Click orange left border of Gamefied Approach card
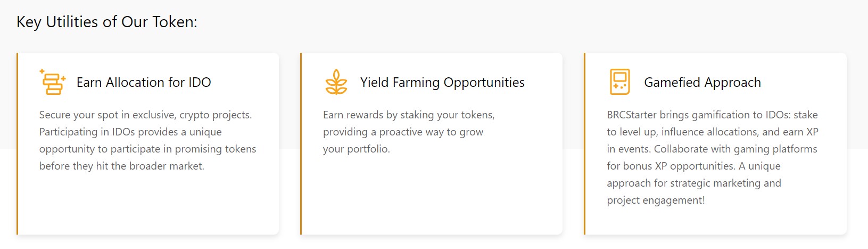The image size is (868, 249). click(x=585, y=143)
